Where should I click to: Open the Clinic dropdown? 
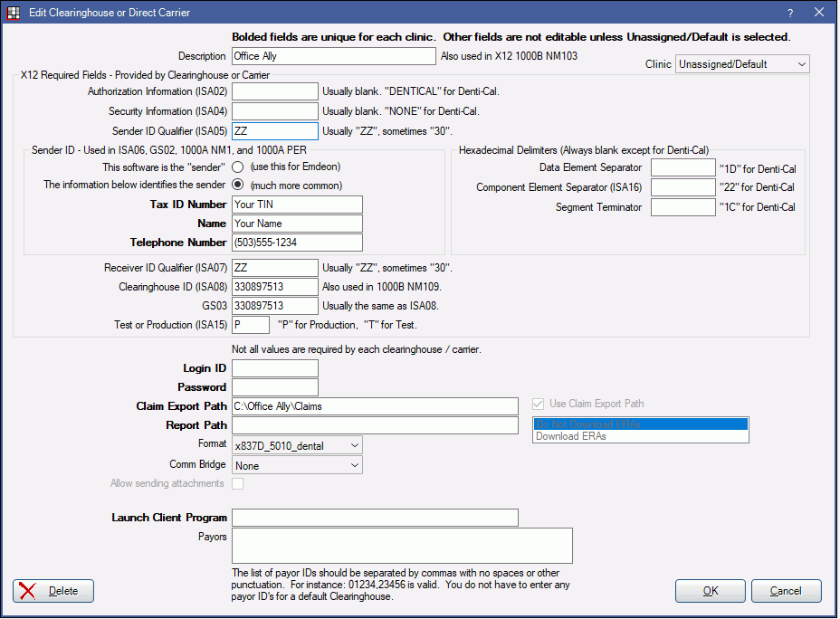pos(742,64)
